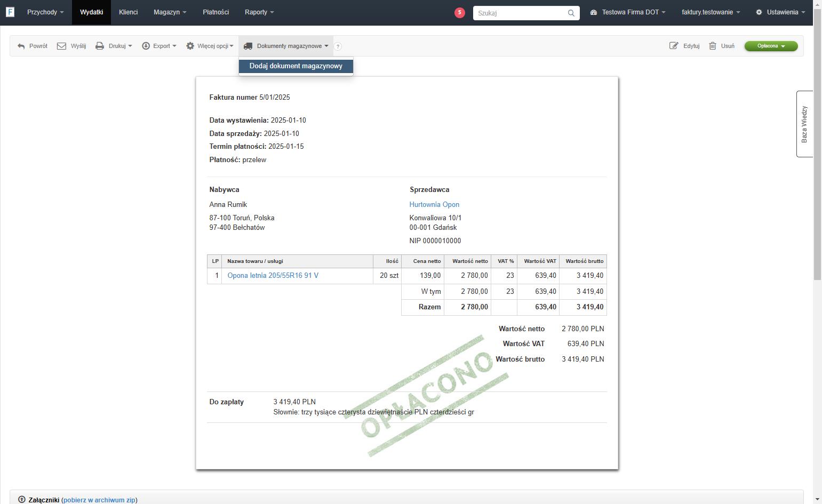Open Opona letnia 205/55R16 91 V product link
Viewport: 822px width, 504px height.
click(273, 276)
